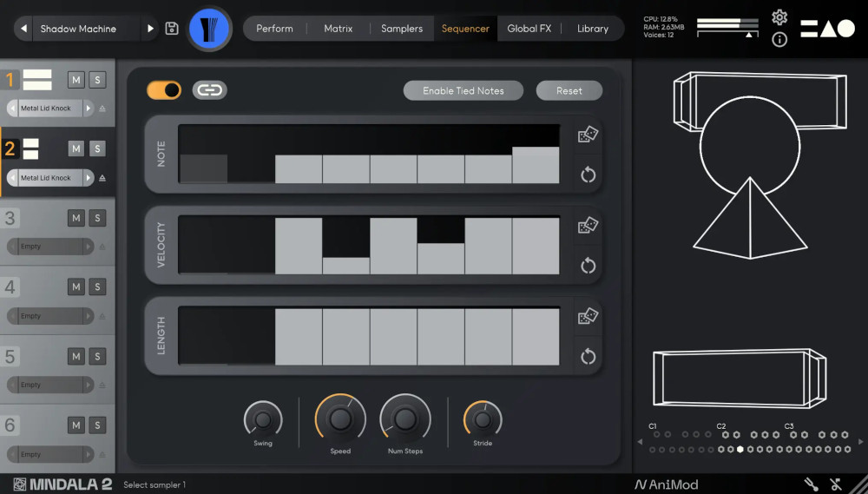Mute sampler 2

tap(76, 148)
